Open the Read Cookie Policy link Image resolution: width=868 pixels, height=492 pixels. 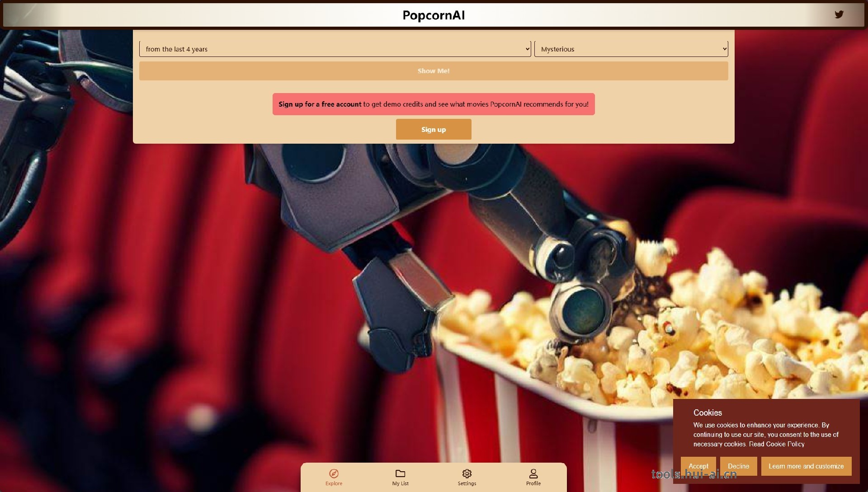776,444
